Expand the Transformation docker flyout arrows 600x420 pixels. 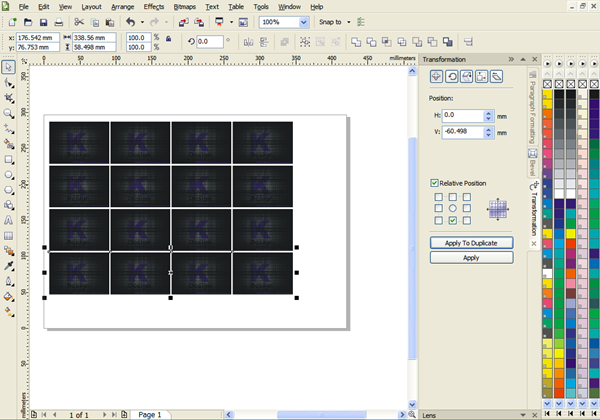point(511,59)
